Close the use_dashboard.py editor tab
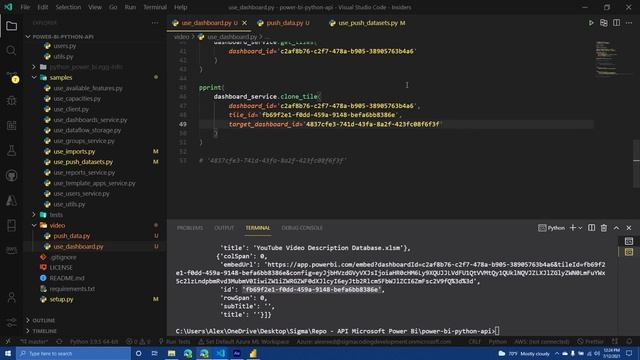640x360 pixels. point(244,23)
